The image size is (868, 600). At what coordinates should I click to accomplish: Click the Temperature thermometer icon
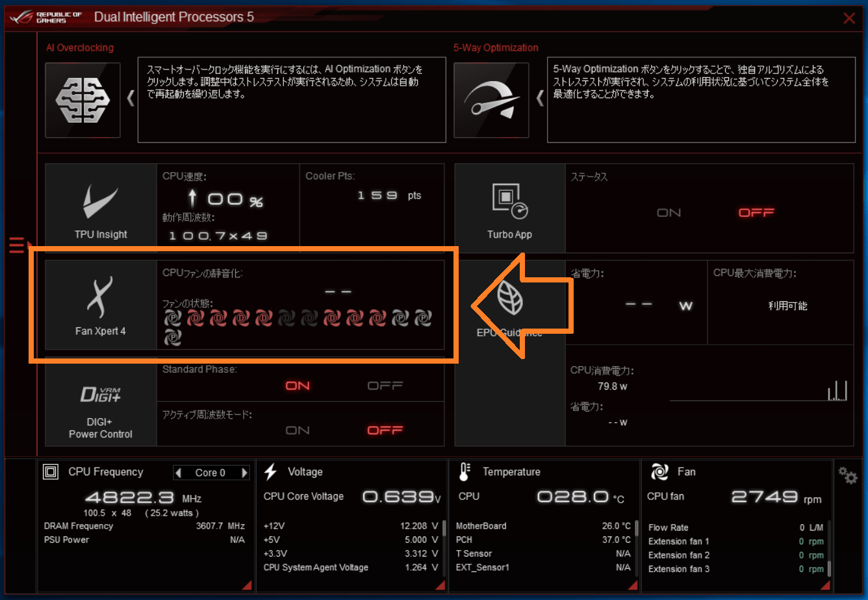pos(464,472)
